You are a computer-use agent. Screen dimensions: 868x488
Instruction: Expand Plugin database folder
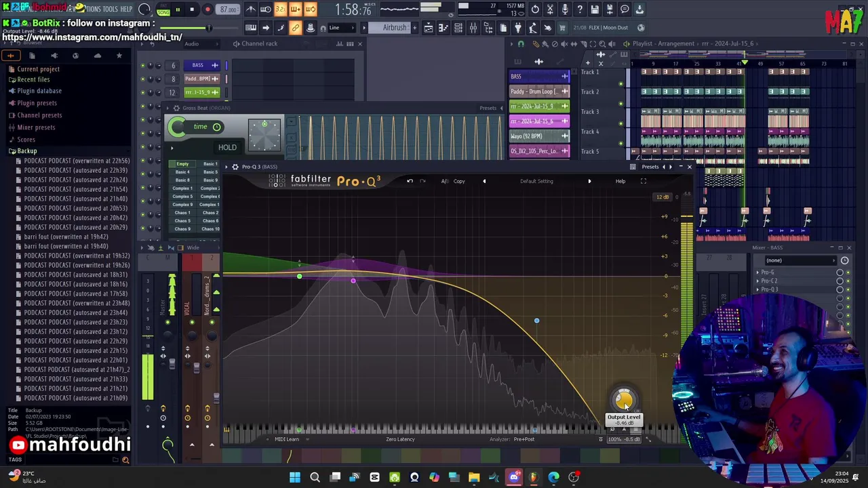[39, 91]
